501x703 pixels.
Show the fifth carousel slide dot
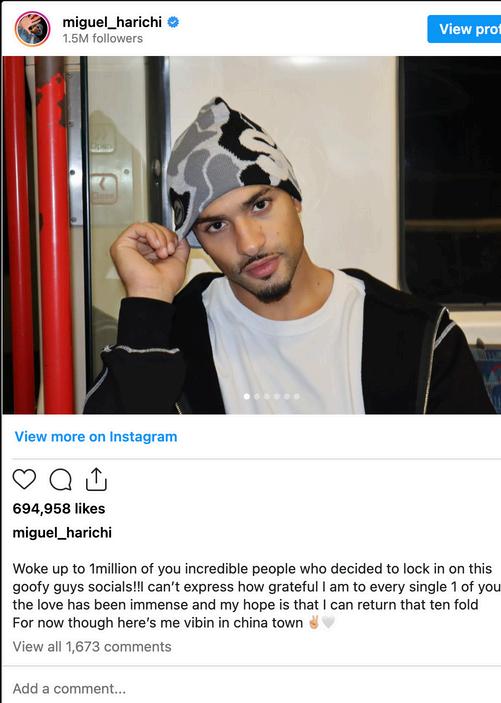[x=287, y=396]
